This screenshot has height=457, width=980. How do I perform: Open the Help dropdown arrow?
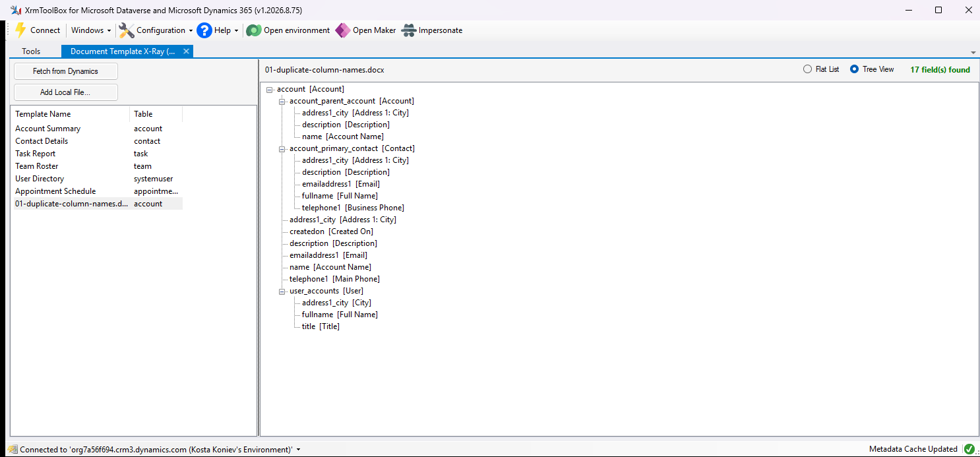coord(236,30)
